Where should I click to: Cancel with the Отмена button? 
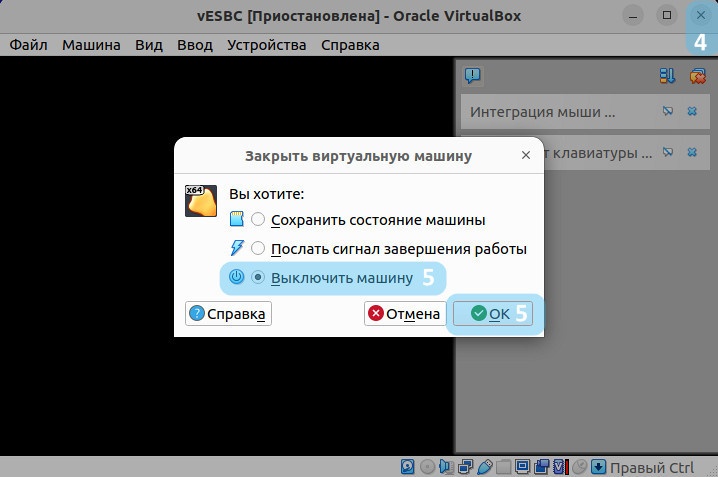coord(405,314)
